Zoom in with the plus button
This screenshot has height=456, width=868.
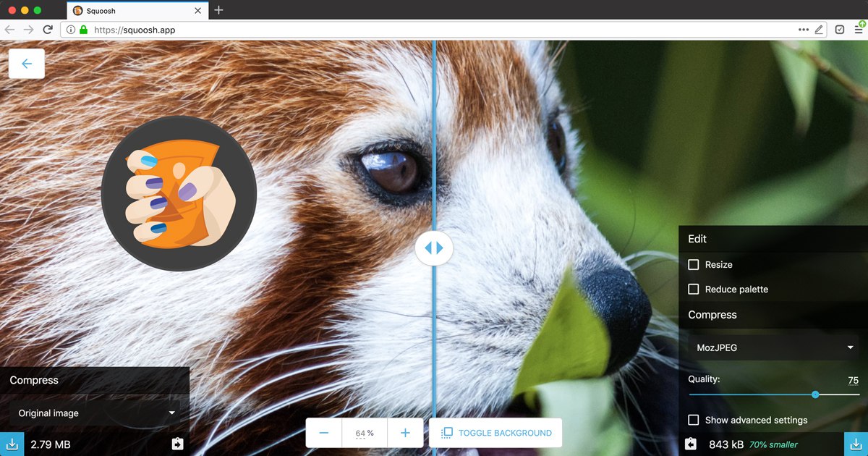coord(405,433)
